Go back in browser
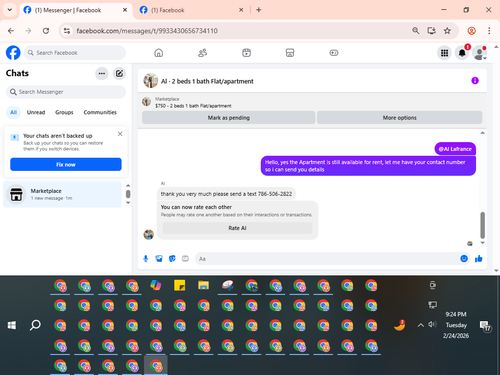Viewport: 500px width, 375px height. tap(11, 31)
